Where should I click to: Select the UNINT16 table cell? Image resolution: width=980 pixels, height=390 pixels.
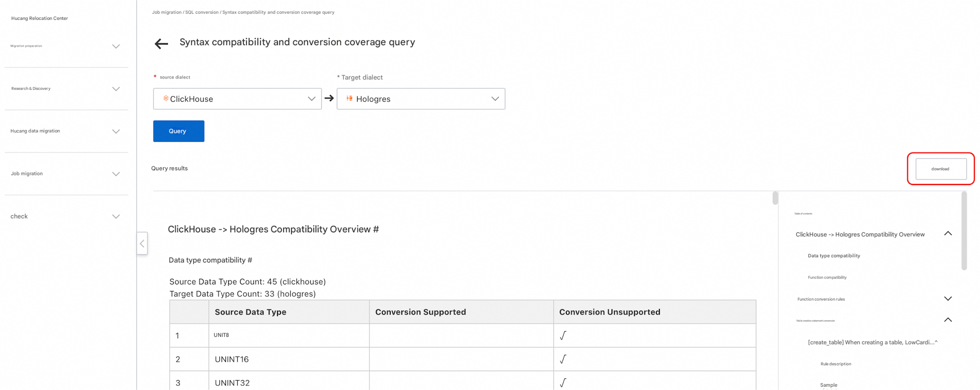[289, 359]
